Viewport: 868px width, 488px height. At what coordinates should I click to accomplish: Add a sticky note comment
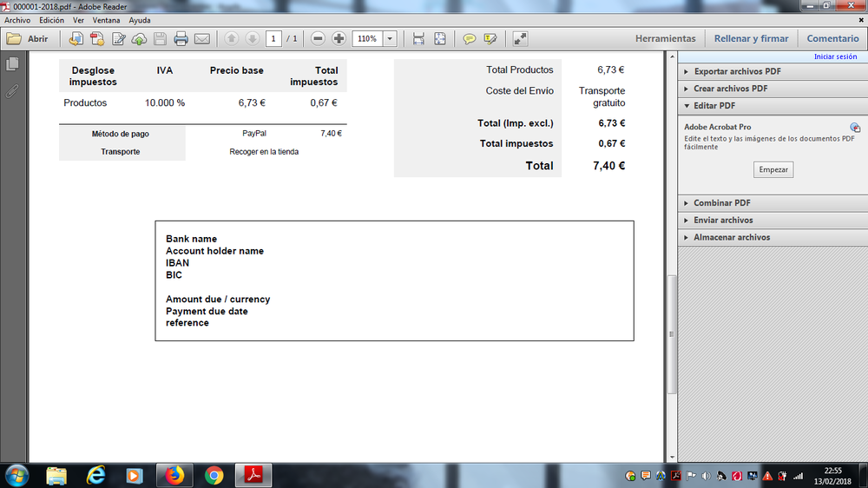click(x=469, y=39)
